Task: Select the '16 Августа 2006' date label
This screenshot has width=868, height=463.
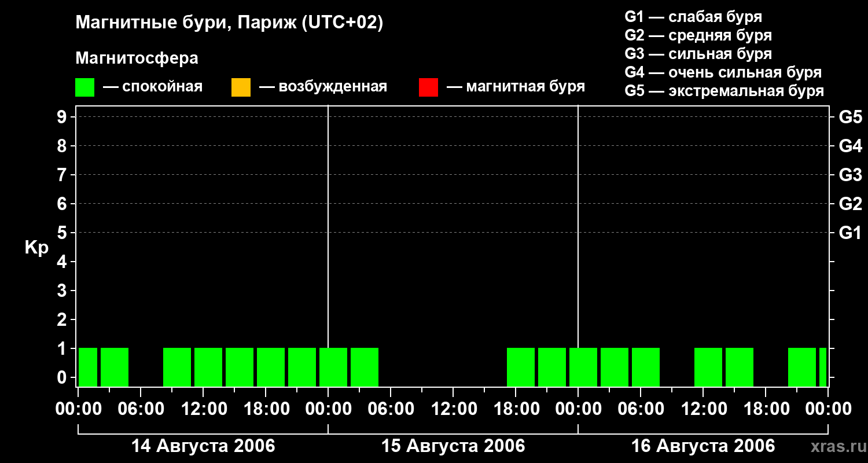Action: [x=703, y=446]
